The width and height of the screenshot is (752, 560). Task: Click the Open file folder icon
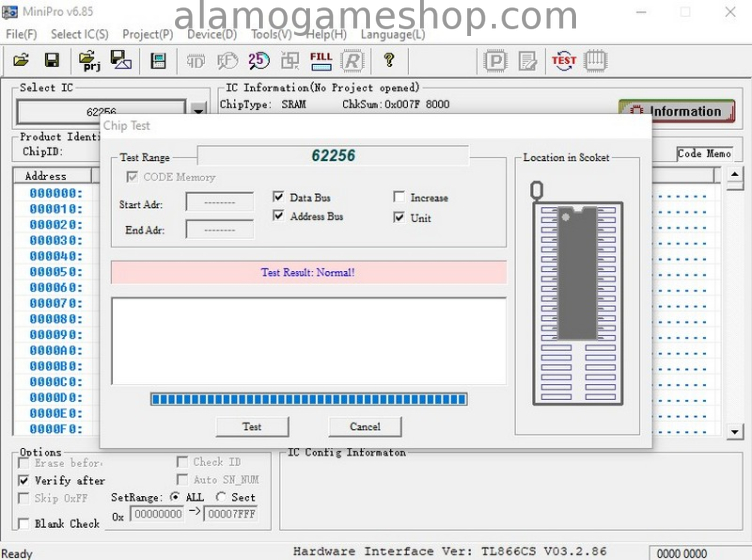point(21,60)
